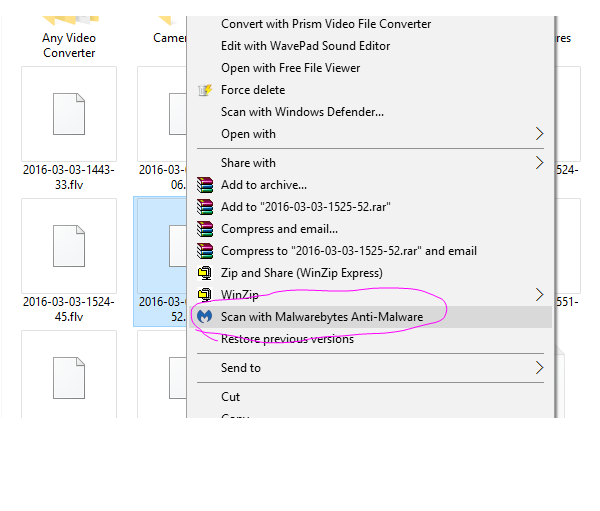Click WinRAR icon beside Compress and email
600x511 pixels.
pyautogui.click(x=205, y=229)
